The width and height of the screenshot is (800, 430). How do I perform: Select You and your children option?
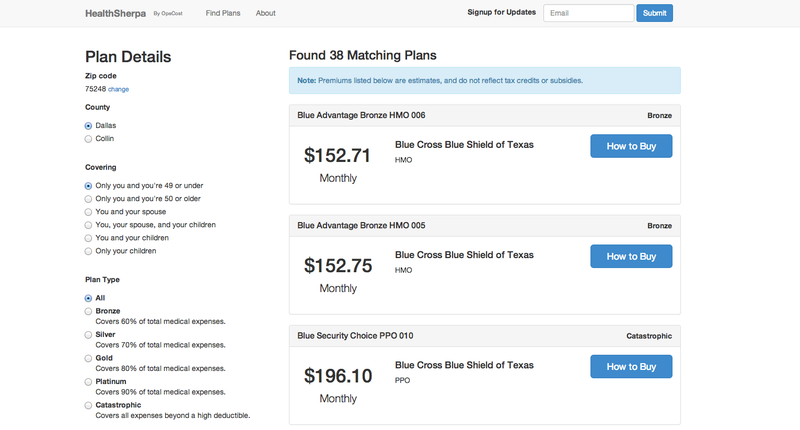pyautogui.click(x=88, y=238)
